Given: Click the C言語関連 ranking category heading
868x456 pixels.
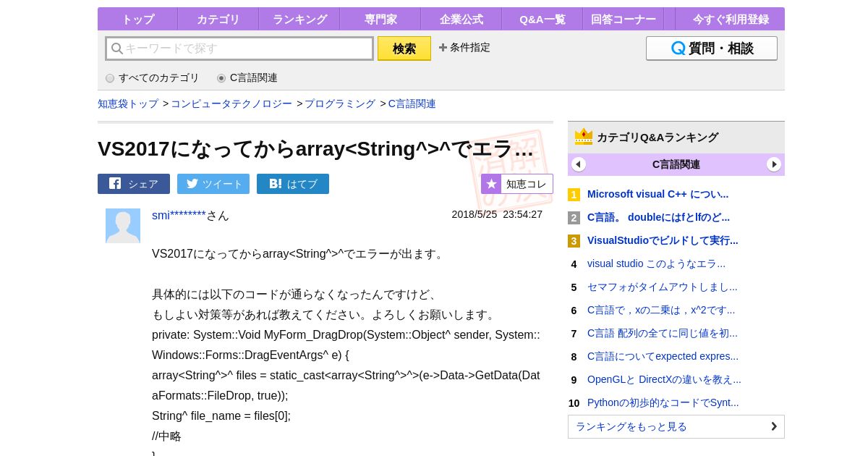Looking at the screenshot, I should point(676,164).
